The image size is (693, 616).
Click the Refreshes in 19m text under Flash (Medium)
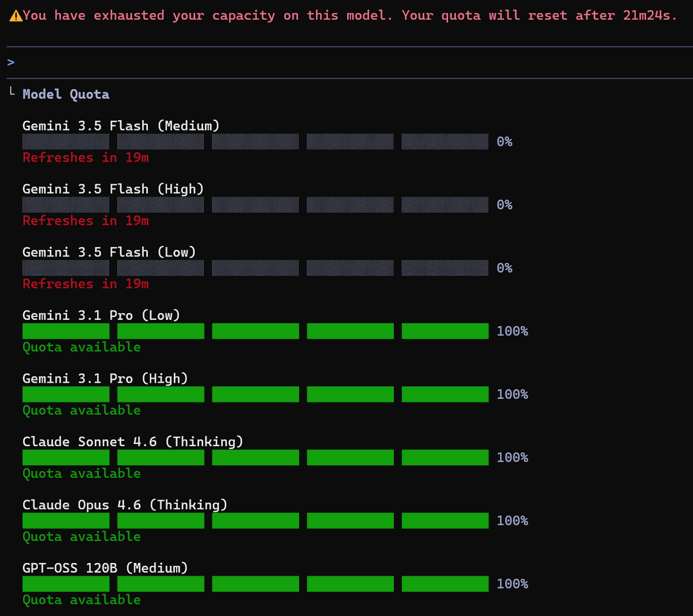[85, 158]
